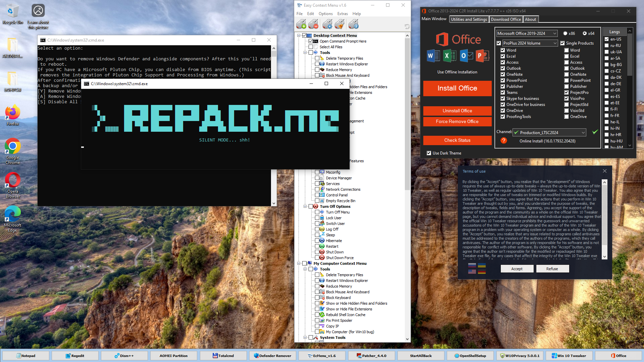Open the Opera Browser desktop shortcut
Screen dimensions: 644x362
tap(12, 185)
